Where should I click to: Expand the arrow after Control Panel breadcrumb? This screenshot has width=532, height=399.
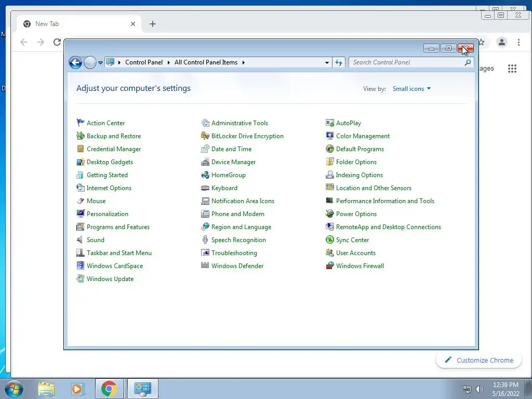click(x=169, y=62)
